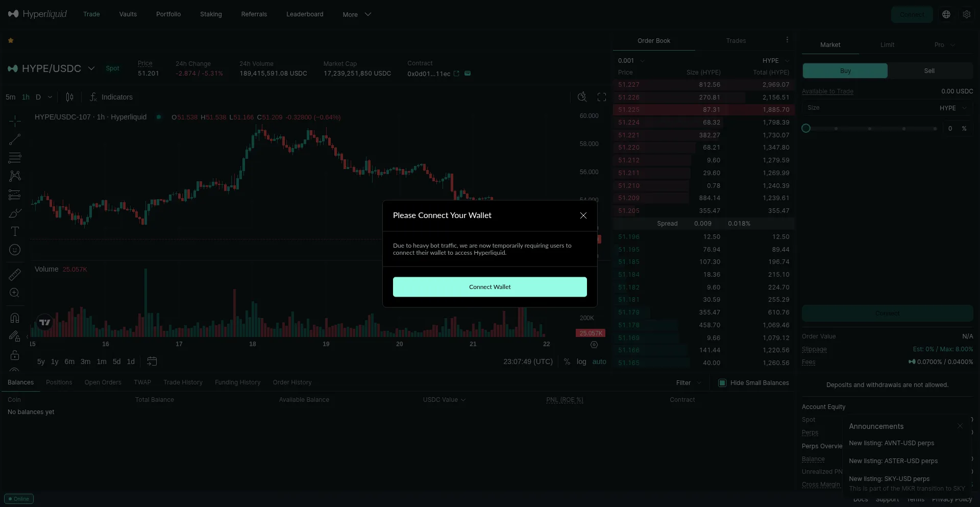Open the Pro order type dropdown
The height and width of the screenshot is (507, 980).
click(944, 45)
